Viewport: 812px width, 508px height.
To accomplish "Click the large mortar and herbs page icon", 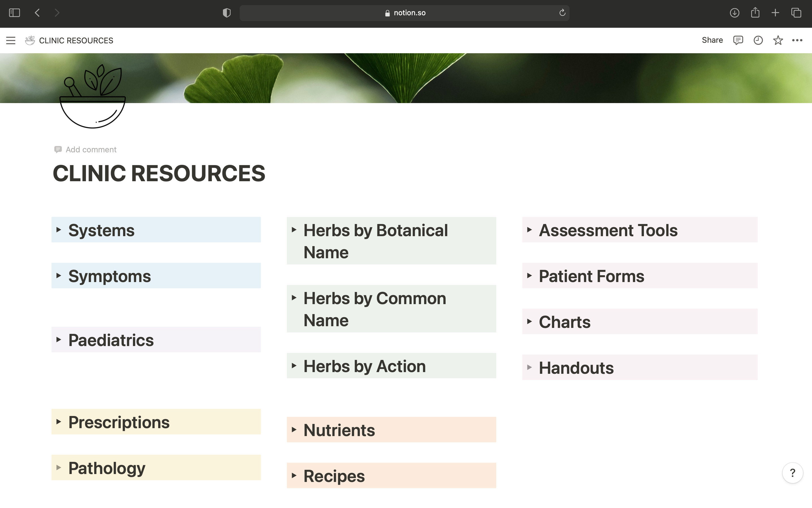I will (93, 96).
